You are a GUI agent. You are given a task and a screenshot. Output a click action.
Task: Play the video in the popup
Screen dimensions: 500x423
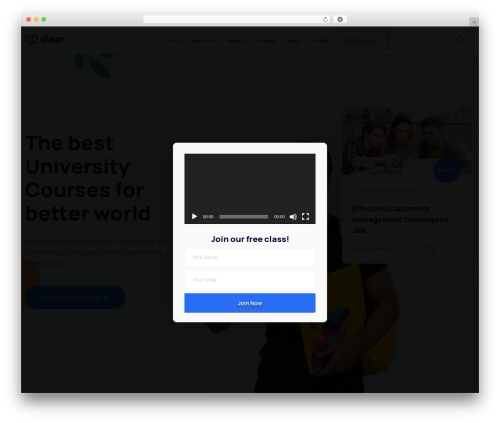(x=194, y=217)
